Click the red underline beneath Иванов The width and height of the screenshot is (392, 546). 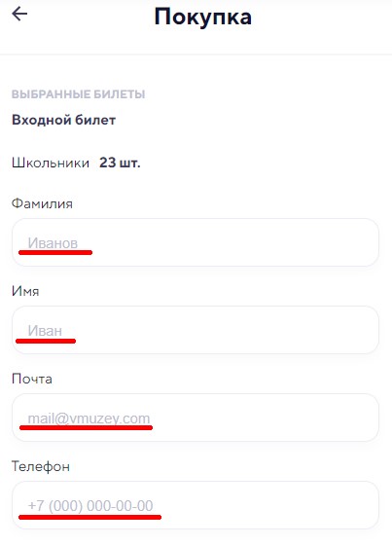[55, 252]
